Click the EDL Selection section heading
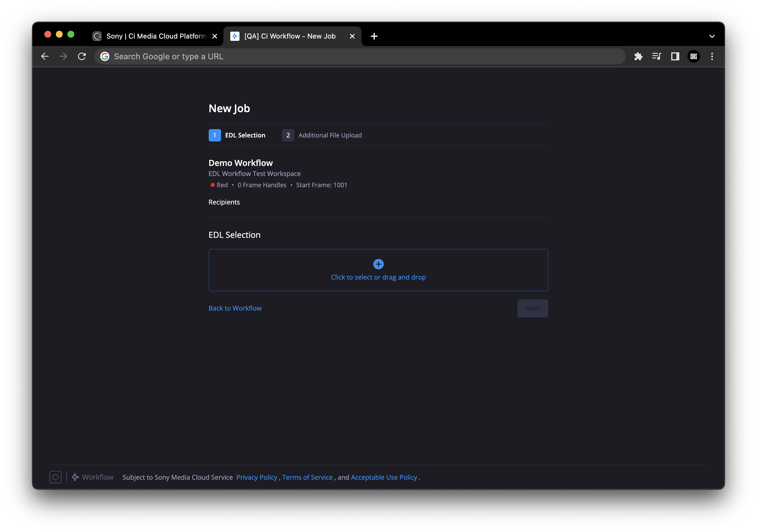This screenshot has height=532, width=757. 234,235
